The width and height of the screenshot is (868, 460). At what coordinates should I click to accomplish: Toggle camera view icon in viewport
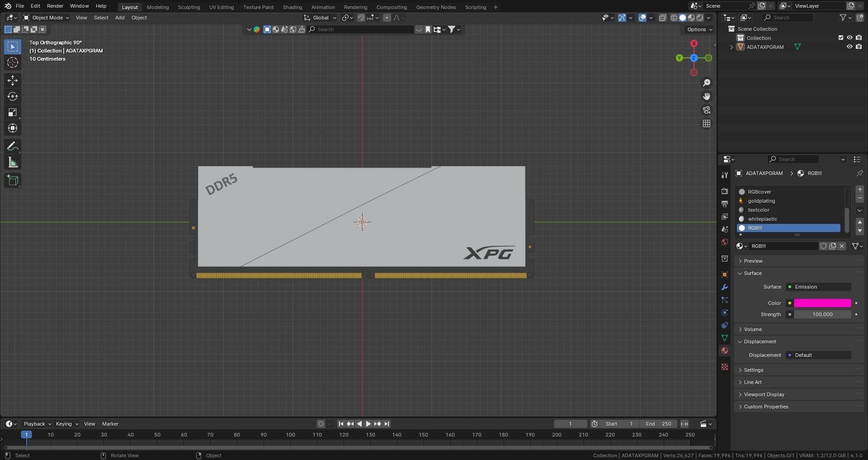click(707, 110)
